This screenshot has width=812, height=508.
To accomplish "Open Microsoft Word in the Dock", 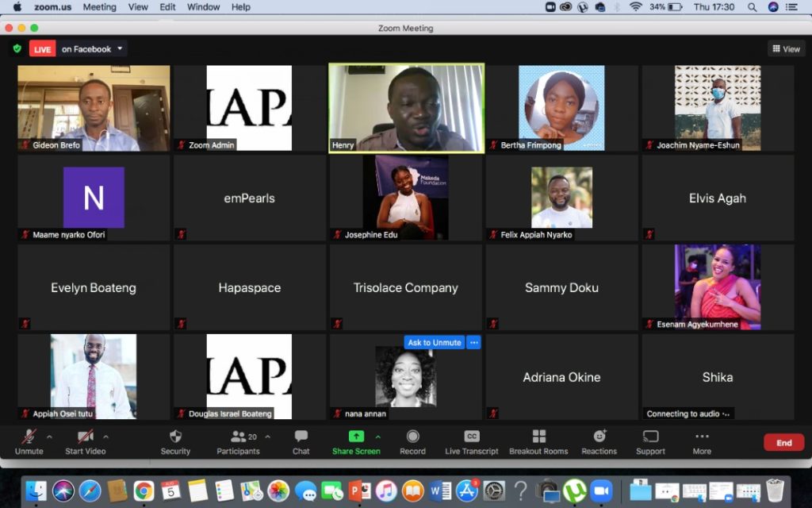I will [x=440, y=491].
